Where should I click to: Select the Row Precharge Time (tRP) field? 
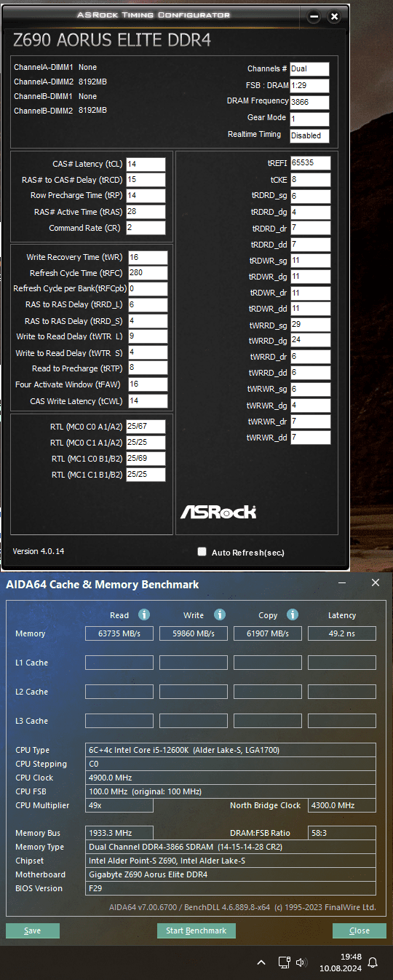pos(146,196)
